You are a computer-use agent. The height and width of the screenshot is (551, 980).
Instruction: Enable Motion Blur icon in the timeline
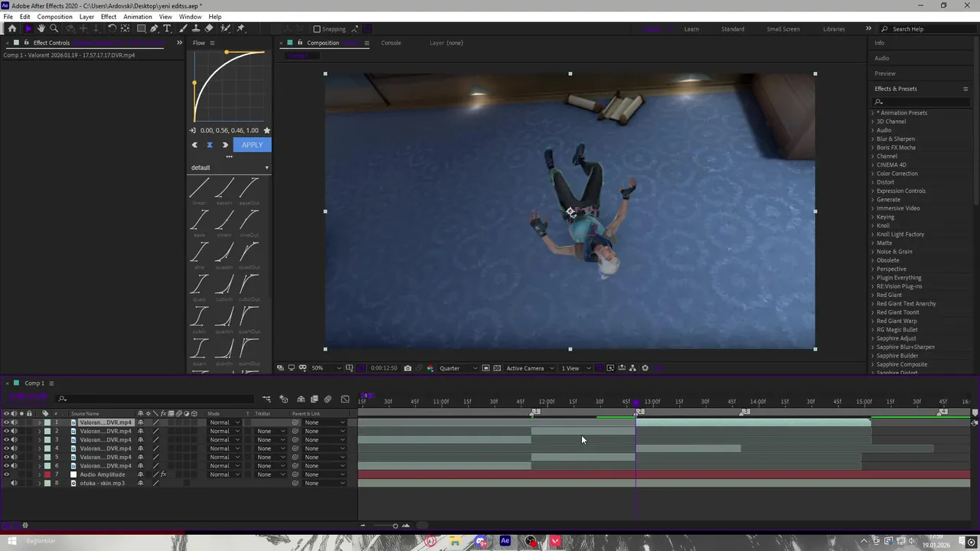[x=328, y=399]
